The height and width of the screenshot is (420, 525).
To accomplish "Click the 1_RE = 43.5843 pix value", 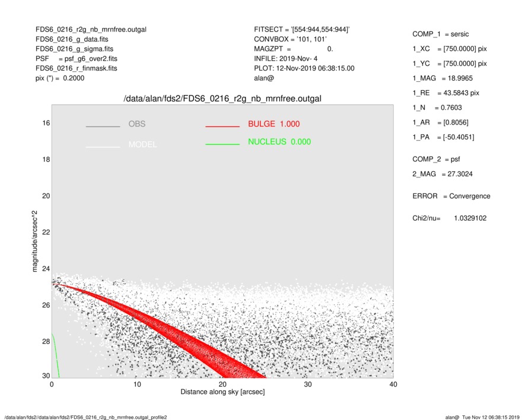I will [446, 93].
